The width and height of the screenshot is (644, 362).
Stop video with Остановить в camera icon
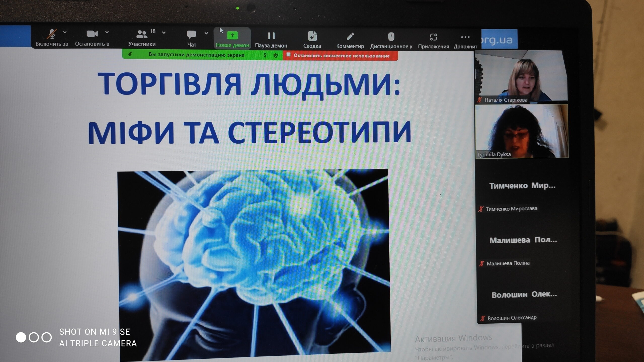click(x=92, y=34)
